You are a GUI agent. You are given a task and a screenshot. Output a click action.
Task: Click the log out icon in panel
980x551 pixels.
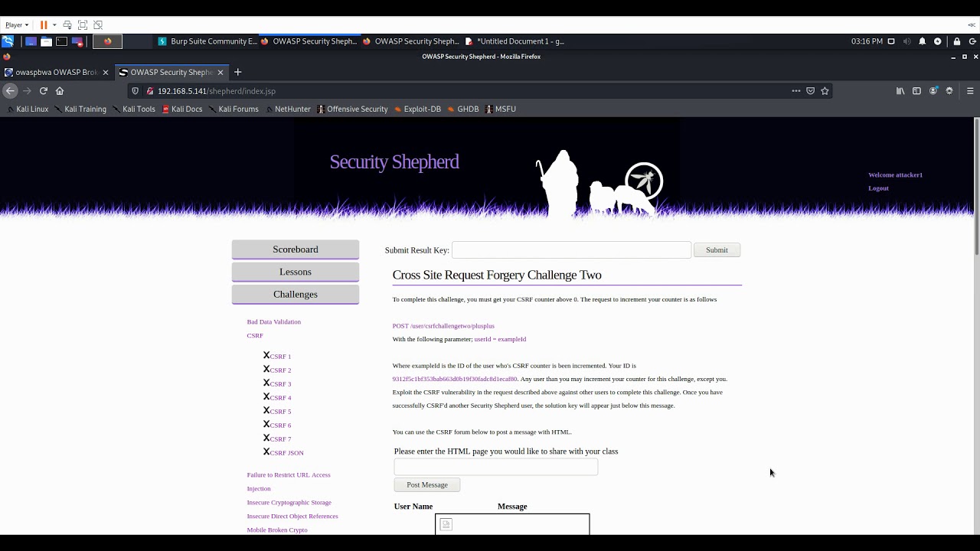pos(972,41)
